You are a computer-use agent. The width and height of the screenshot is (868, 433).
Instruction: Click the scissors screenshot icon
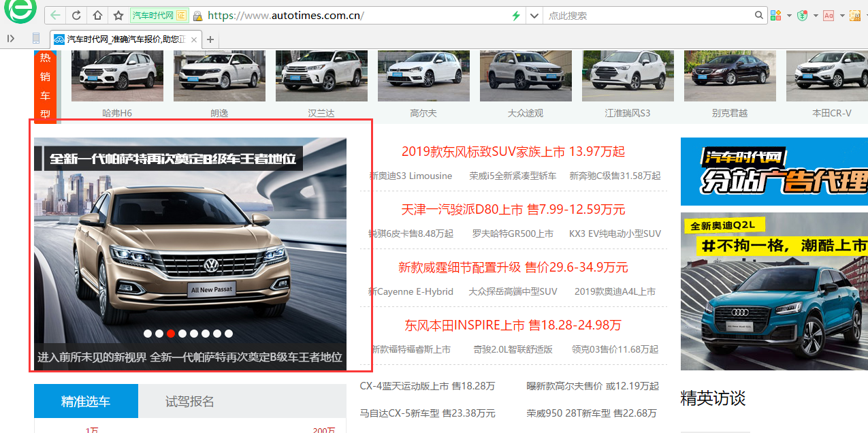(x=855, y=15)
